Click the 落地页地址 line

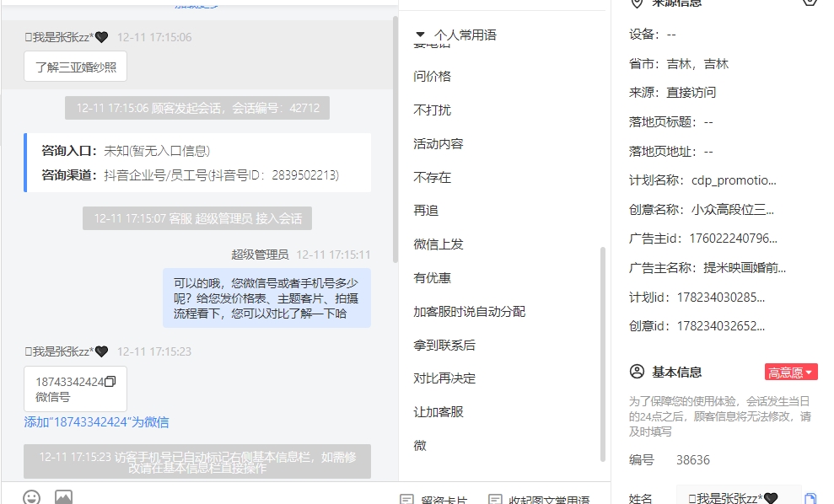[x=670, y=152]
